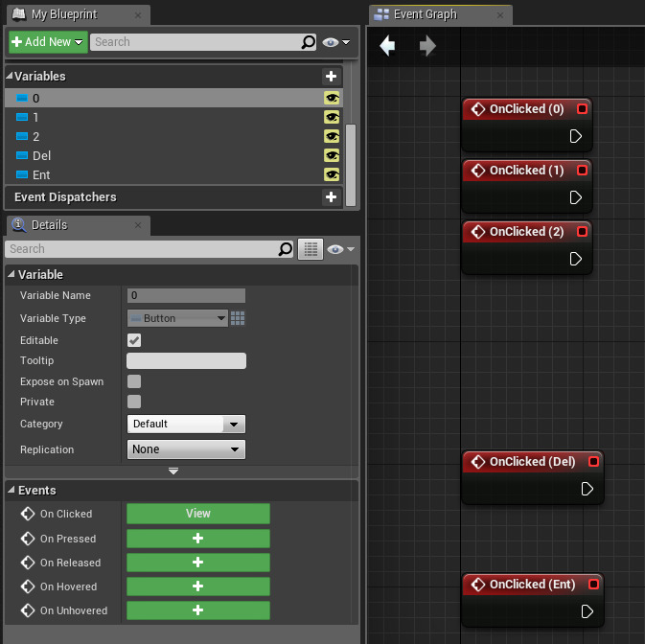Collapse the Events section in Details
The width and height of the screenshot is (645, 644).
pyautogui.click(x=12, y=491)
